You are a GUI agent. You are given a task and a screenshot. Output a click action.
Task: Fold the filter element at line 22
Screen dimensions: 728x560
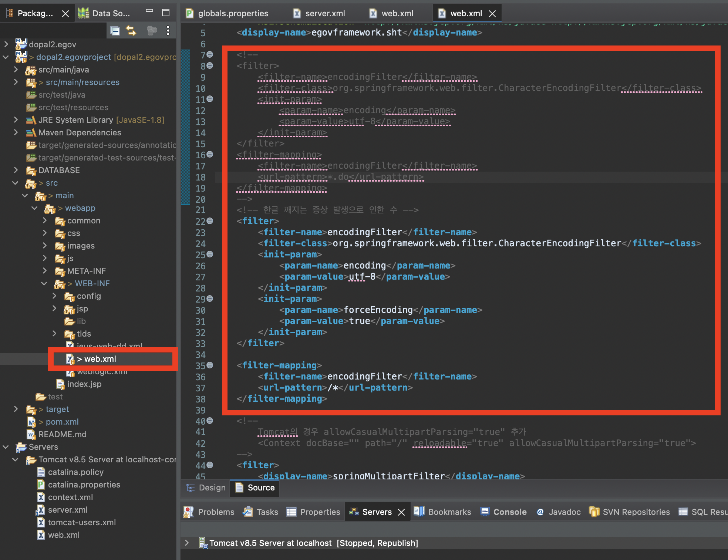[210, 221]
